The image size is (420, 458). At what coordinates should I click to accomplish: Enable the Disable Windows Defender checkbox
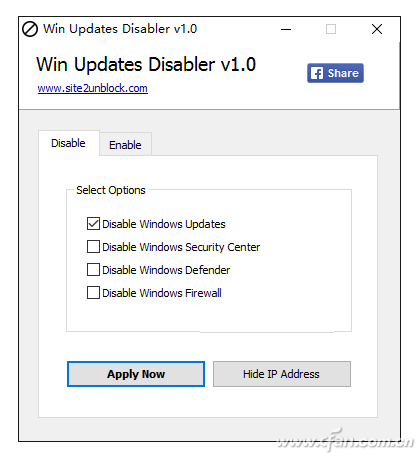coord(93,270)
